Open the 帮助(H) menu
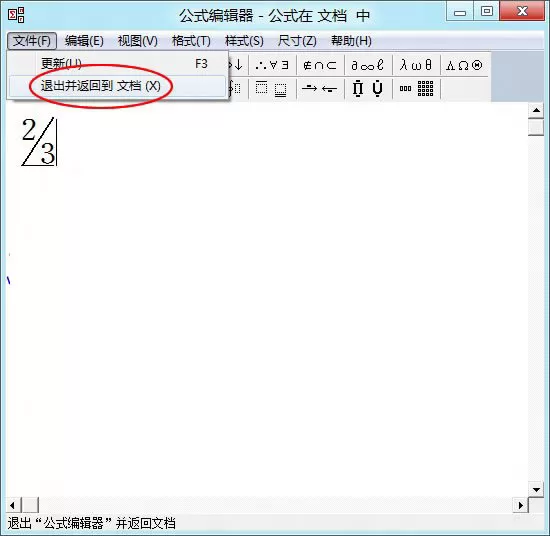This screenshot has width=550, height=536. [x=351, y=41]
